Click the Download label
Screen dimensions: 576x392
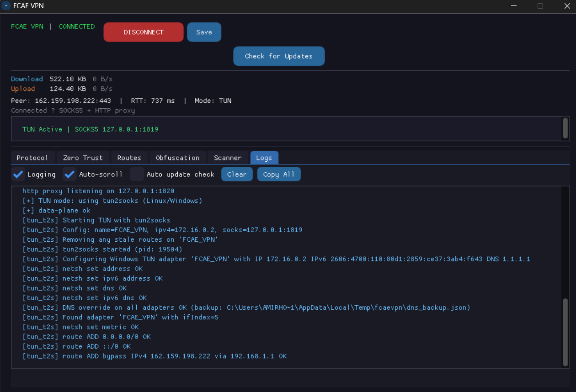[27, 79]
